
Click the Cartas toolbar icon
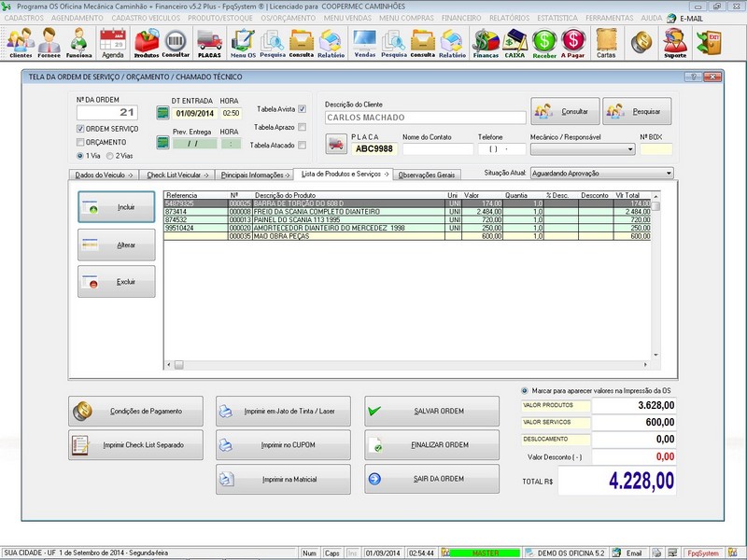(x=606, y=43)
